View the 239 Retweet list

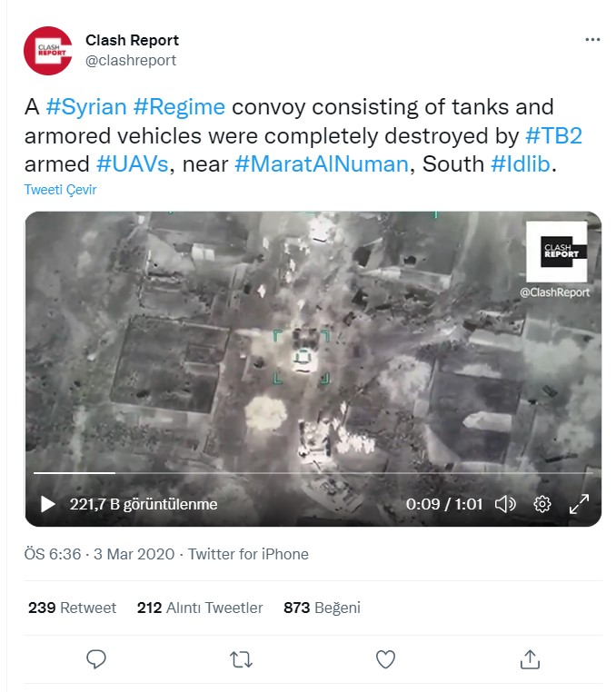72,608
